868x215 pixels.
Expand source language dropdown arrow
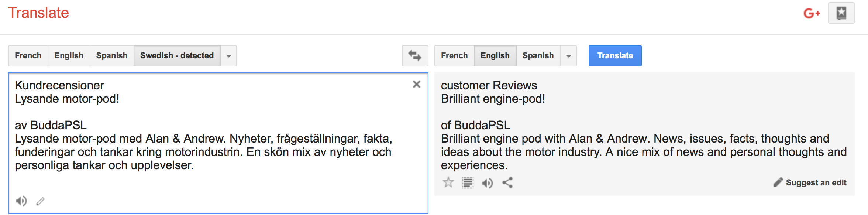click(x=229, y=56)
